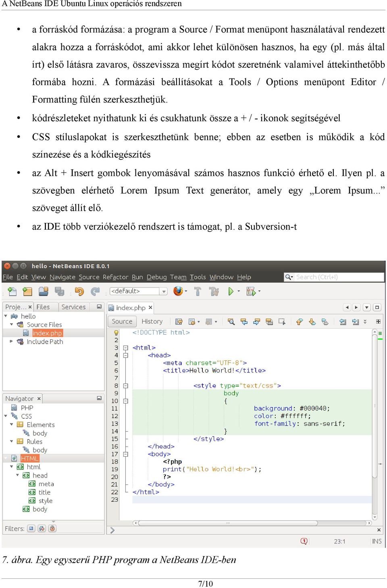Click the Open Project folder icon

[44, 291]
